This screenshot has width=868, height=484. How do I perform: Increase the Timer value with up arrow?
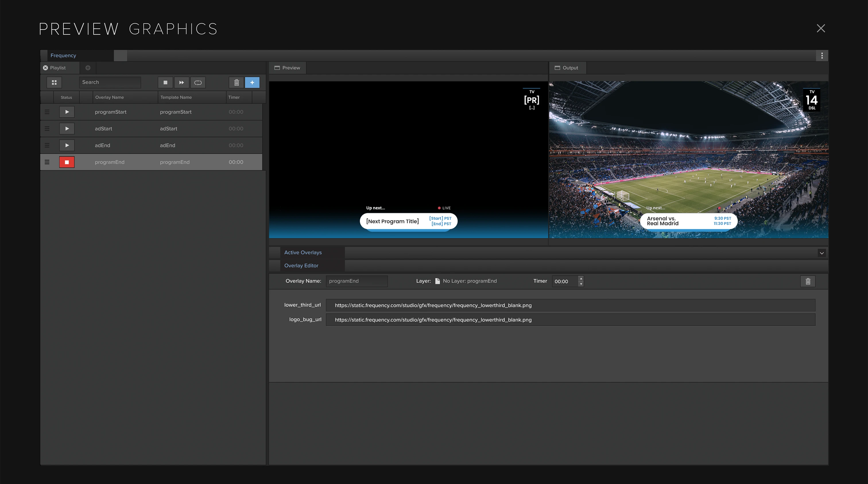coord(581,279)
